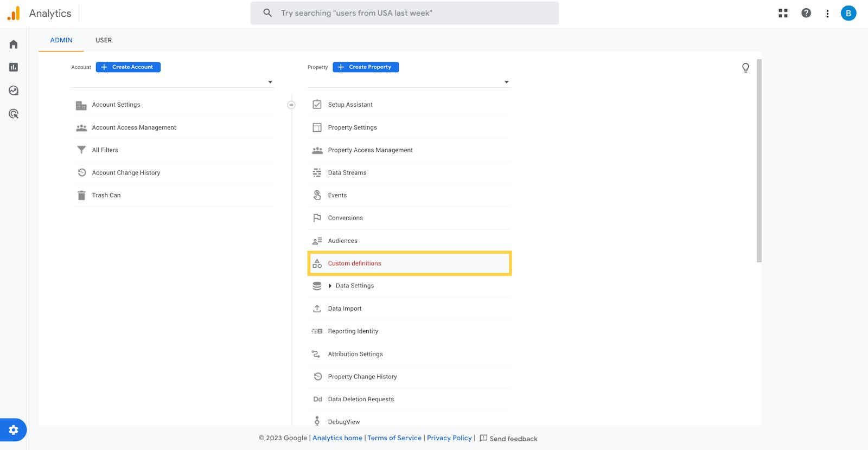Expand the Property selector dropdown

coord(506,82)
